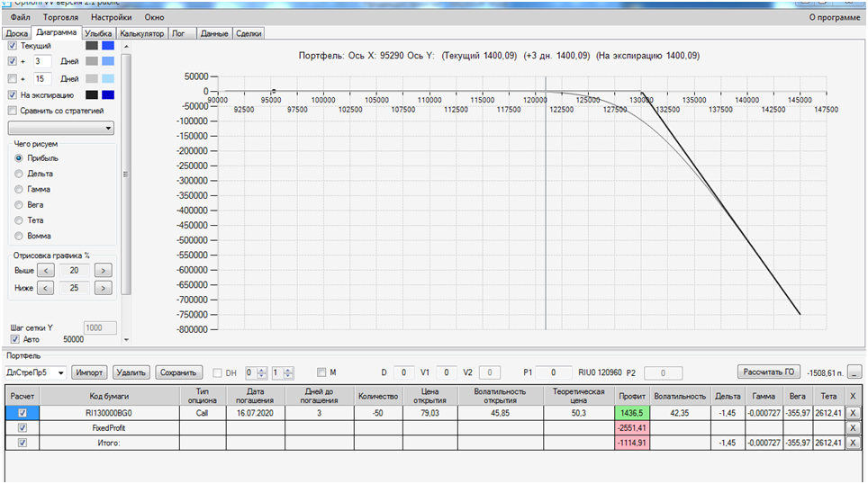Increase the Ниже percentage with right arrow
868x484 pixels.
click(103, 288)
